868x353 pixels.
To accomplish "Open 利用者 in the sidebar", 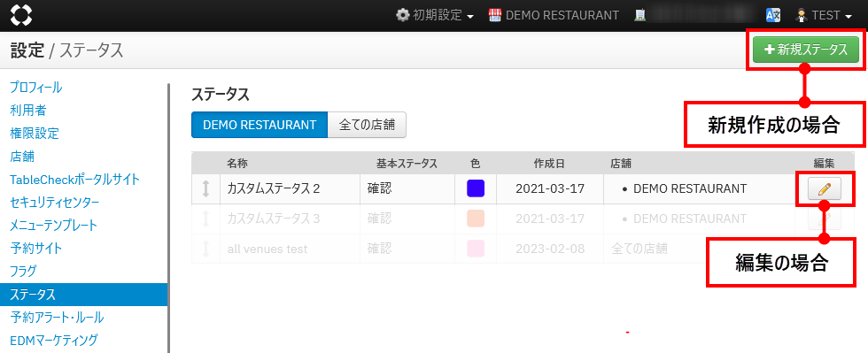I will pos(27,110).
